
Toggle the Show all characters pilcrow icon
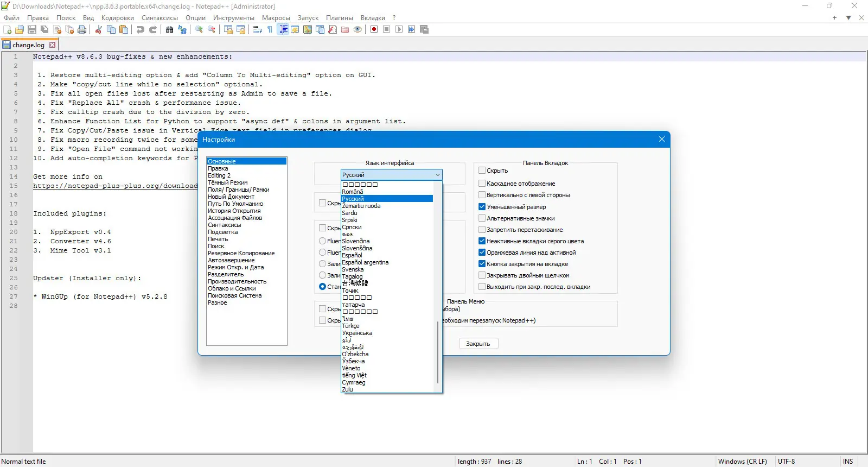click(x=270, y=29)
